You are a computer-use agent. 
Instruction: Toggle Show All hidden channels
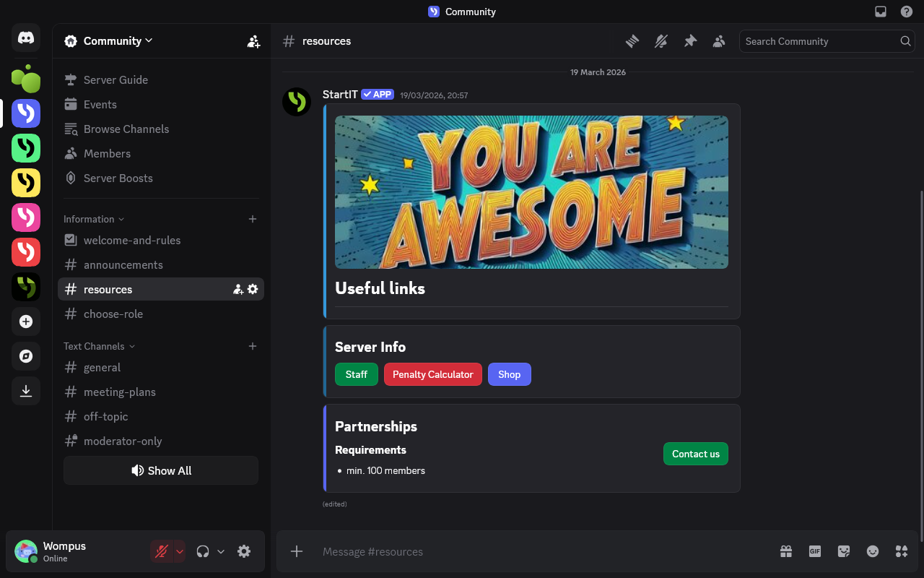click(x=160, y=470)
